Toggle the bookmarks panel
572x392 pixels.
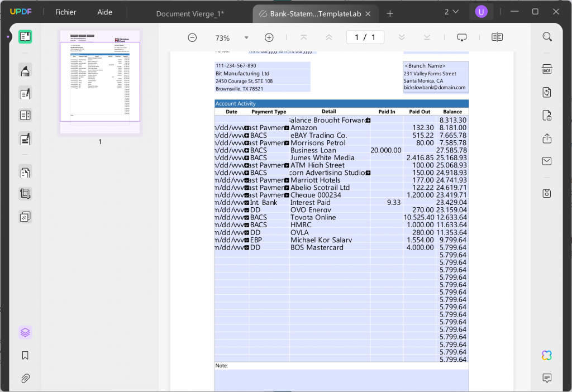(25, 356)
